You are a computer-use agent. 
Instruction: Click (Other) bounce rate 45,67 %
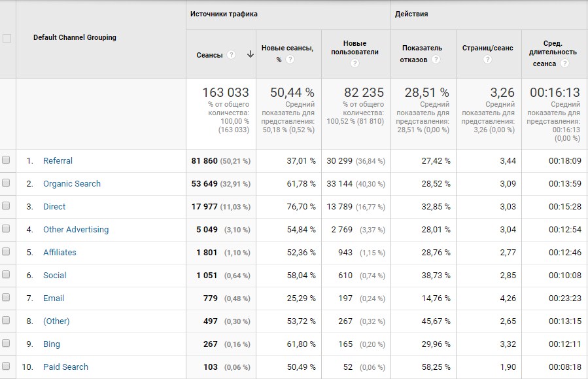(436, 321)
